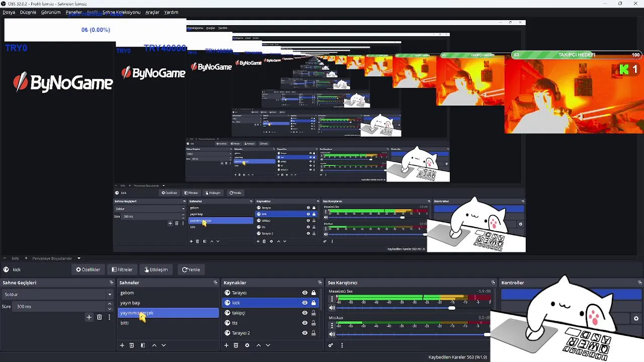Open source properties gear in the Kaynaklar toolbar
The height and width of the screenshot is (362, 644).
247,345
